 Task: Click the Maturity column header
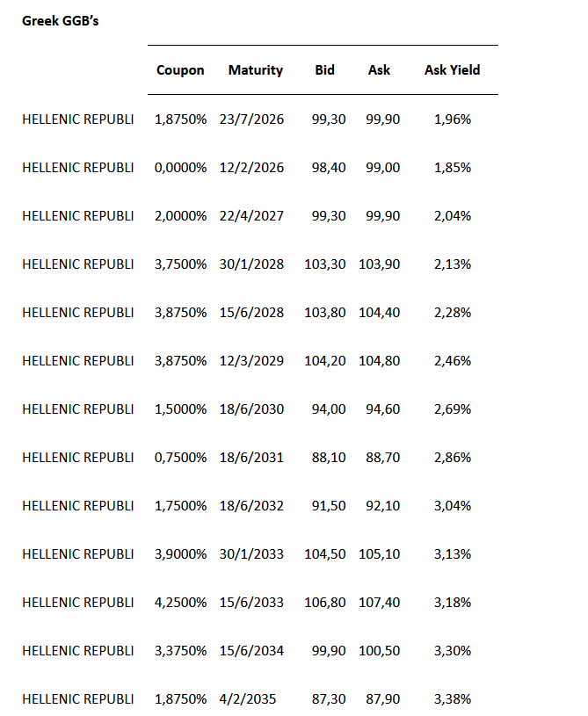click(255, 70)
